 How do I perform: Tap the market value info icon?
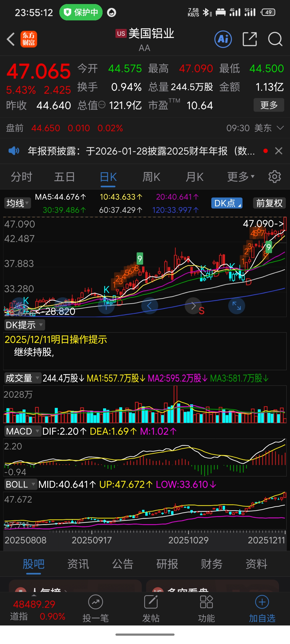pyautogui.click(x=102, y=105)
